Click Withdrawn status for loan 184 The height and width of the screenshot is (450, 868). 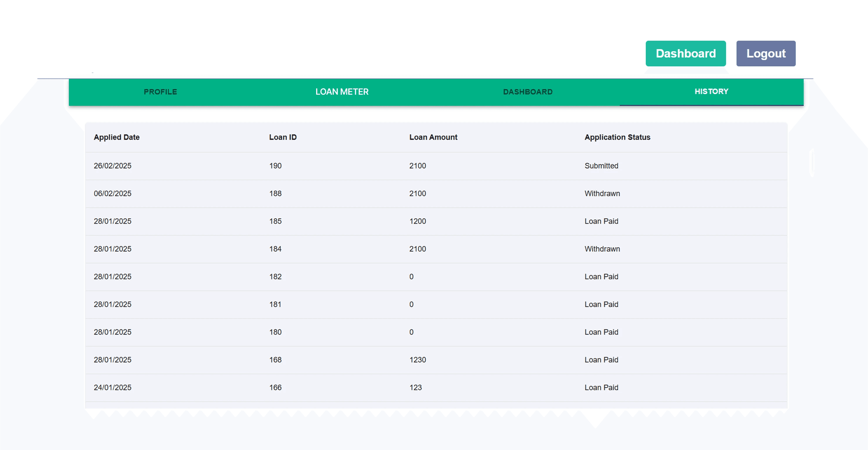pyautogui.click(x=602, y=249)
